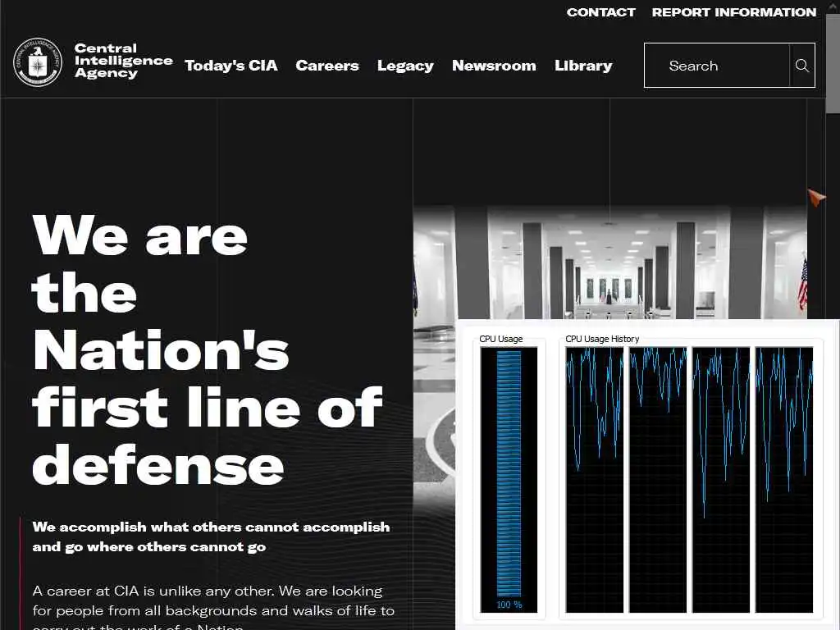840x630 pixels.
Task: Click the '100 %' CPU usage value
Action: (x=509, y=605)
